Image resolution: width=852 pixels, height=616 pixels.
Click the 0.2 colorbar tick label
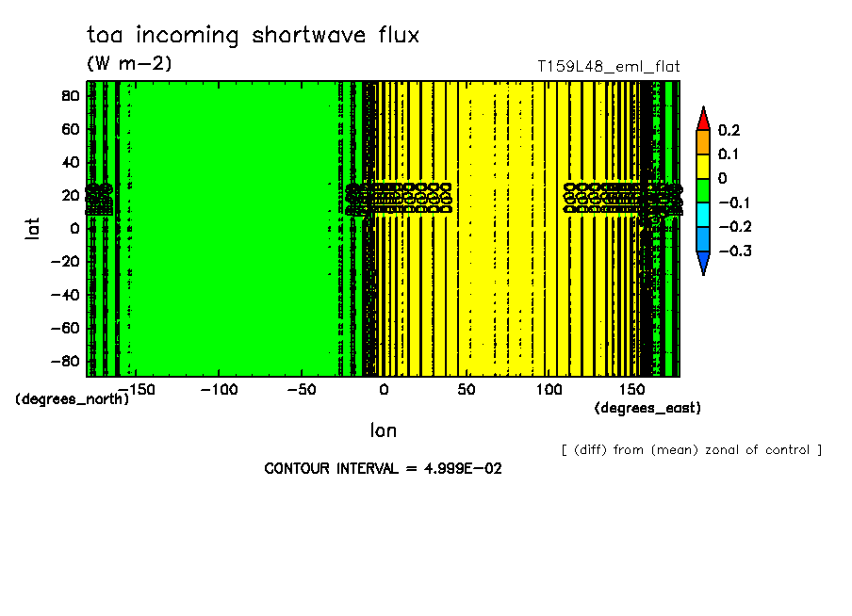(x=729, y=130)
